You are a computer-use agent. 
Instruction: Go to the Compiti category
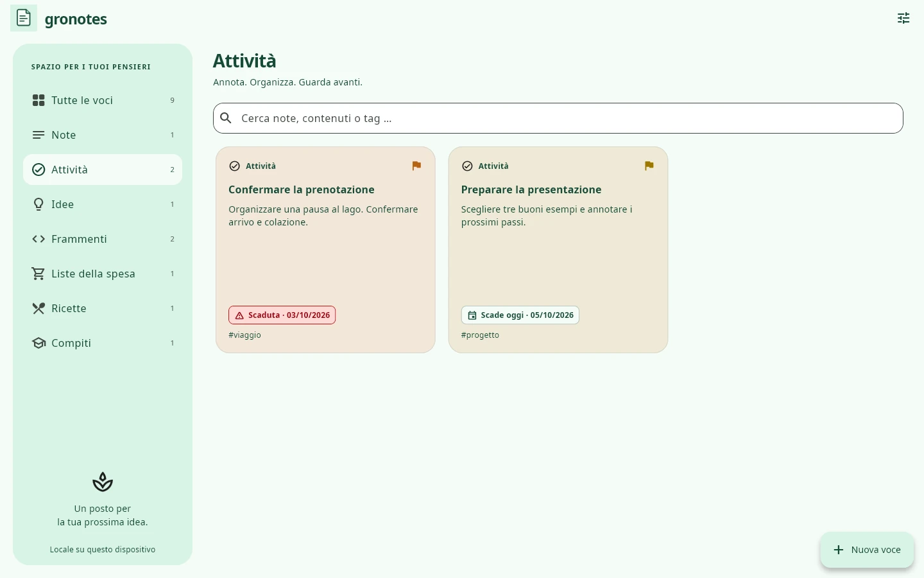[x=103, y=343]
